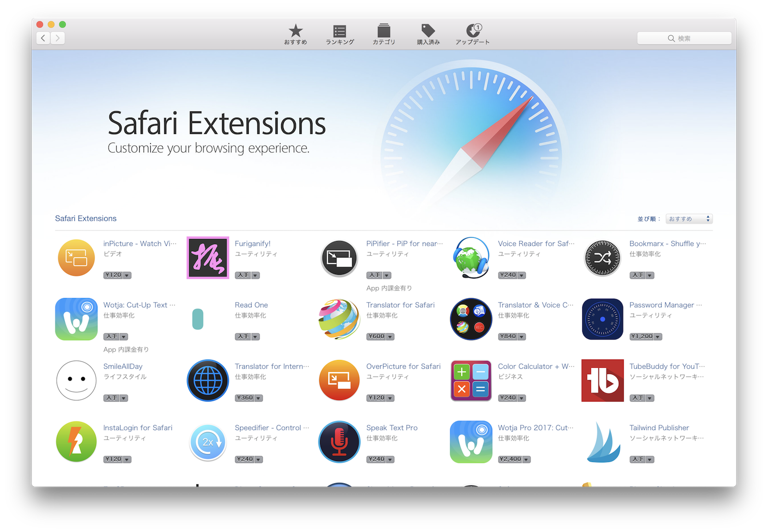Viewport: 768px width, 532px height.
Task: Open the Read One title link
Action: coord(252,305)
